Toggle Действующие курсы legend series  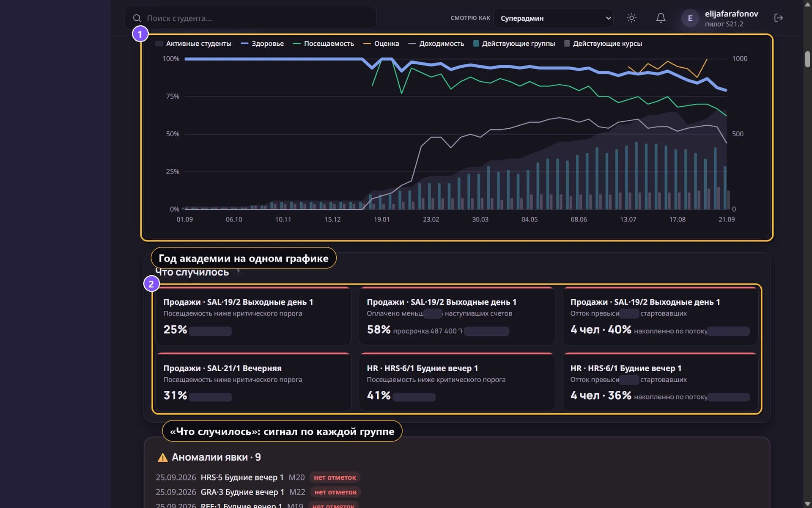coord(603,44)
